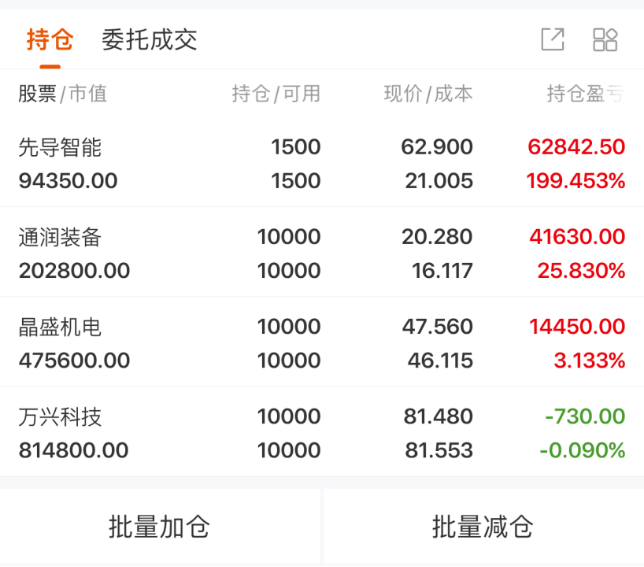
Task: Tap loss value -730.00
Action: [585, 416]
